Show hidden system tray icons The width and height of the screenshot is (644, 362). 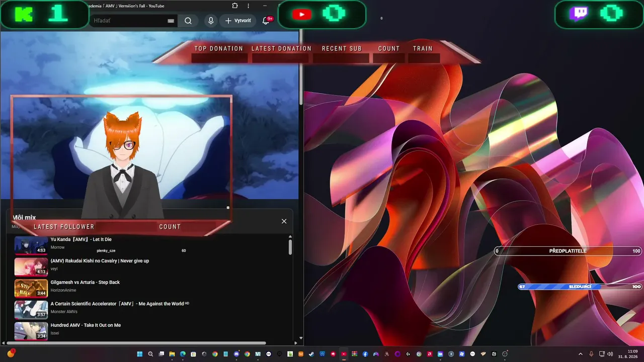(x=580, y=354)
